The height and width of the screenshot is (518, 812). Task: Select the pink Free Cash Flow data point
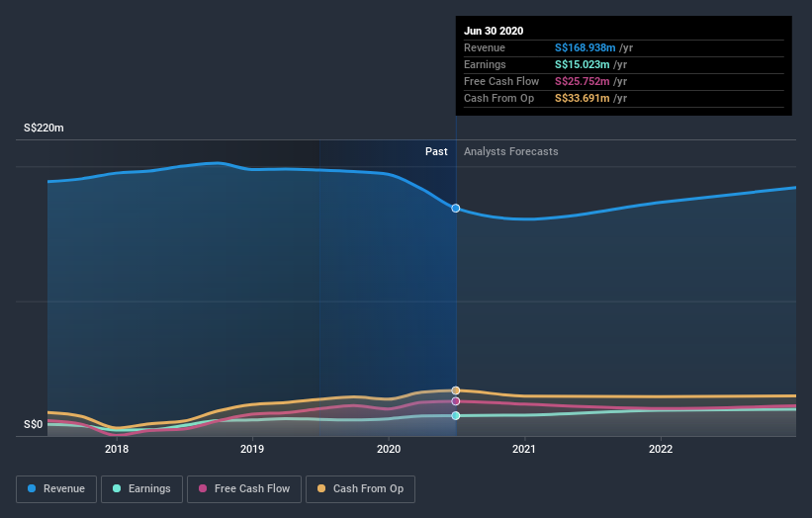[455, 401]
